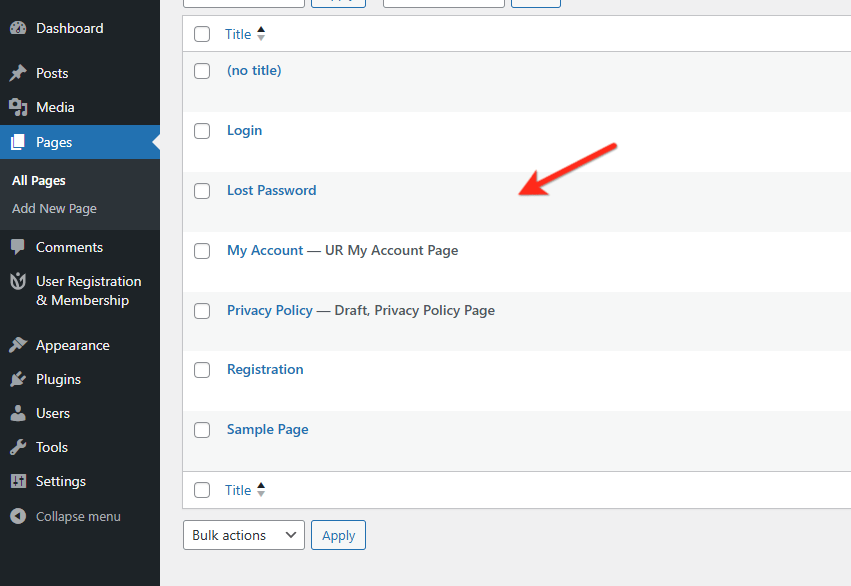Check the checkbox next to Privacy Policy
Viewport: 851px width, 586px height.
click(x=202, y=310)
